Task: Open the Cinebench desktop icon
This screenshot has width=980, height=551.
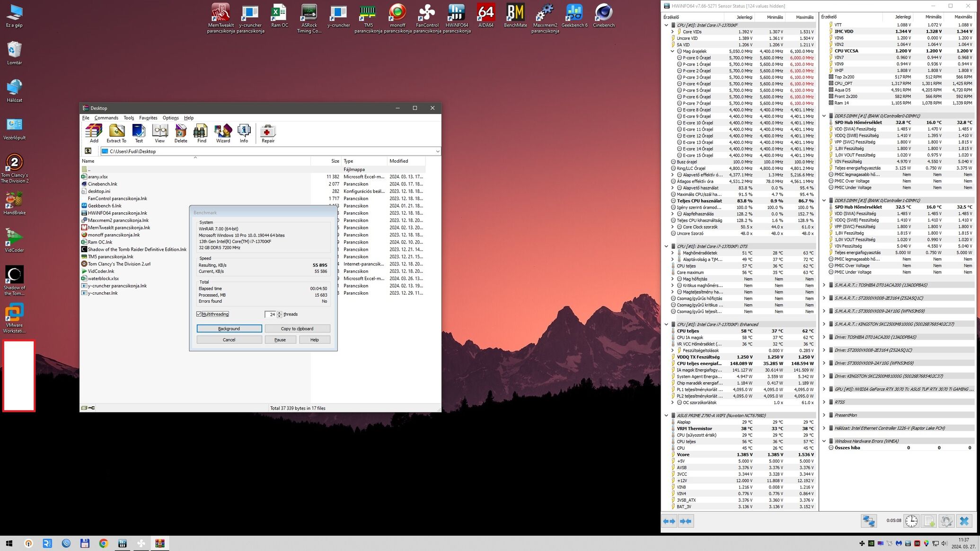Action: click(603, 16)
